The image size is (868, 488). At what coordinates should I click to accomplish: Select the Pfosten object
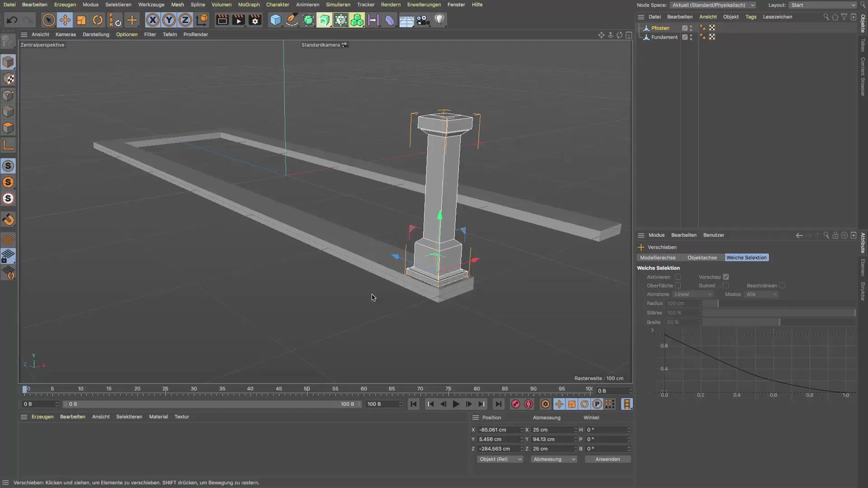tap(660, 28)
